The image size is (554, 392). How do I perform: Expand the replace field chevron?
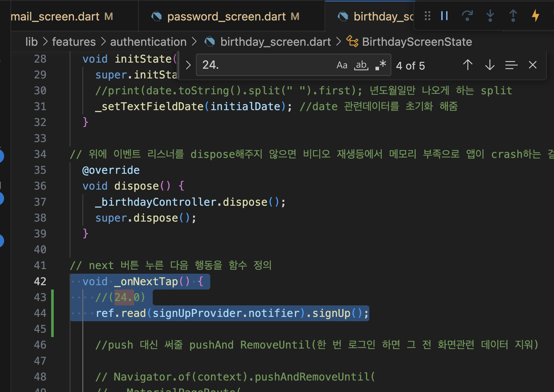188,65
